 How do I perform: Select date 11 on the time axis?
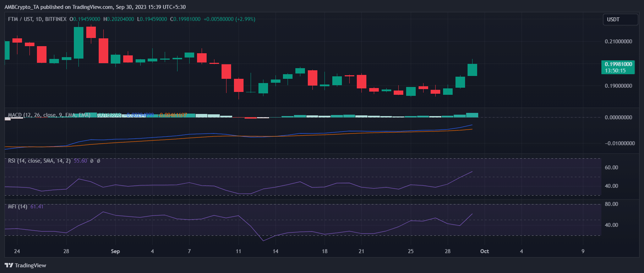coord(238,251)
